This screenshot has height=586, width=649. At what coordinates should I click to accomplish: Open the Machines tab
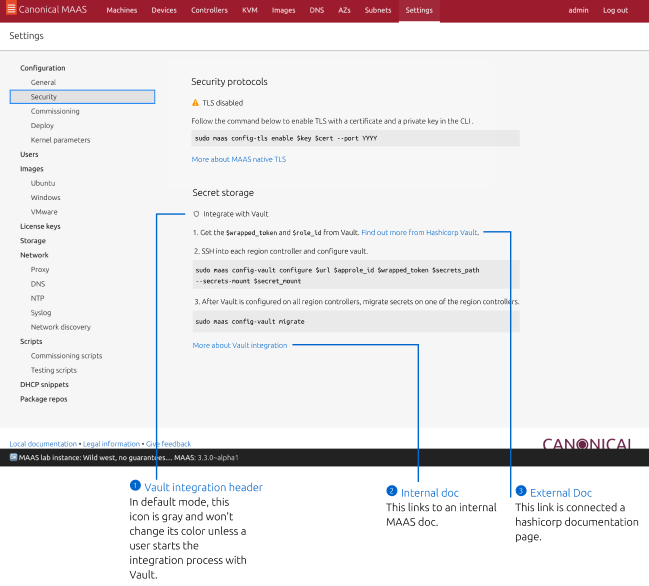click(121, 10)
